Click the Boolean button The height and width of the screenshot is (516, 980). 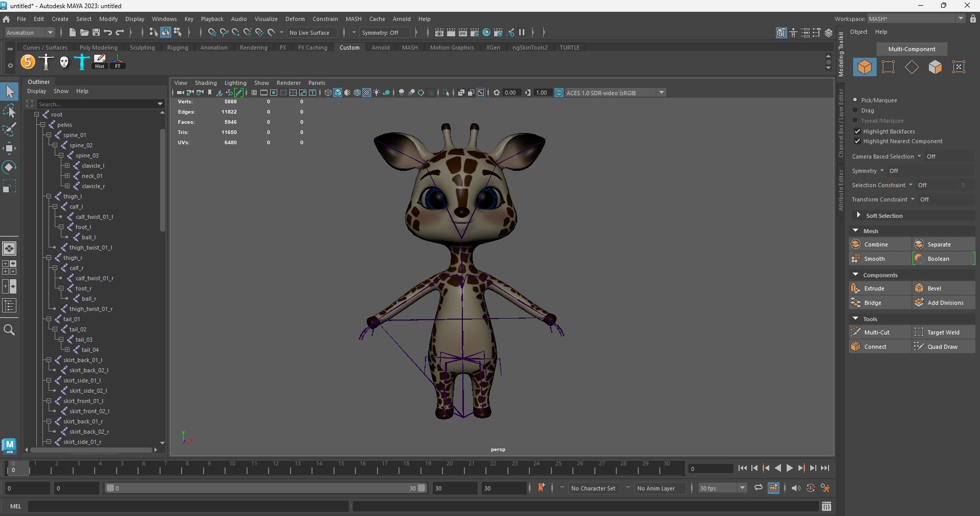pyautogui.click(x=944, y=259)
